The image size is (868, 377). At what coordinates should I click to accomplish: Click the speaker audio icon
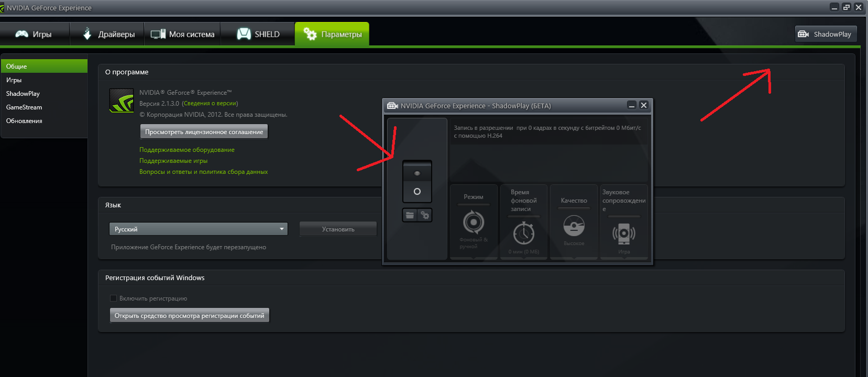624,234
